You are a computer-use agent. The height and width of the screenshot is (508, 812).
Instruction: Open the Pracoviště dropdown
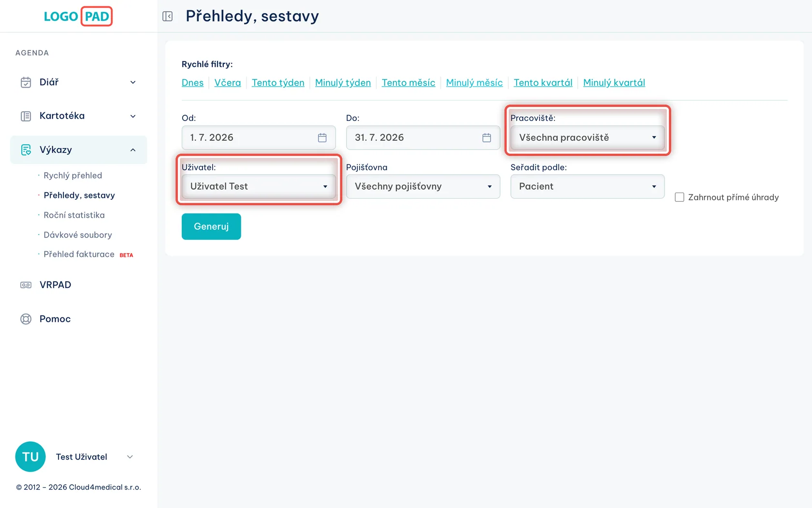point(587,138)
